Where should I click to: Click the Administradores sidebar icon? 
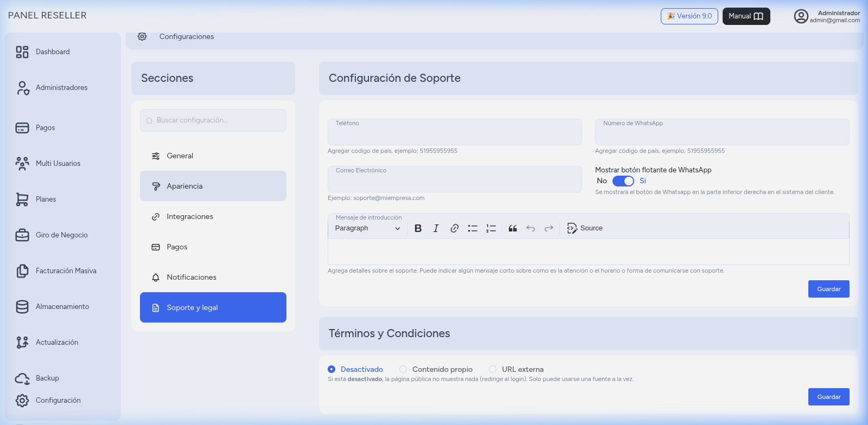click(22, 88)
